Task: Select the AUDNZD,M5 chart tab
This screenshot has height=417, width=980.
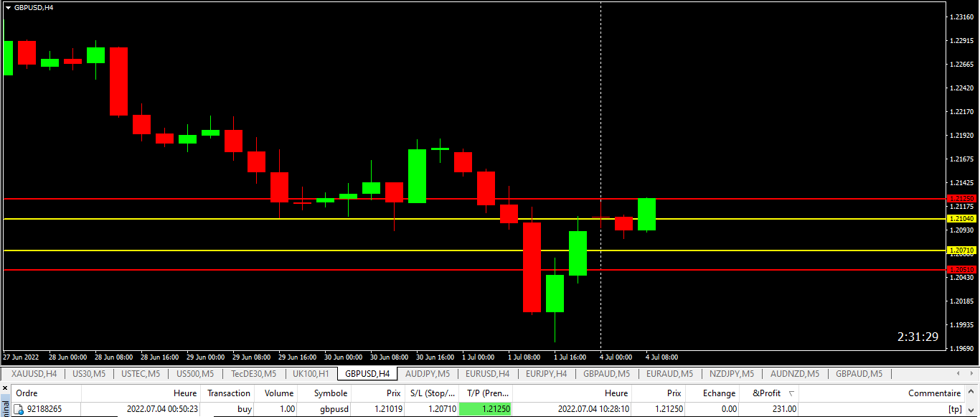Action: (x=794, y=373)
